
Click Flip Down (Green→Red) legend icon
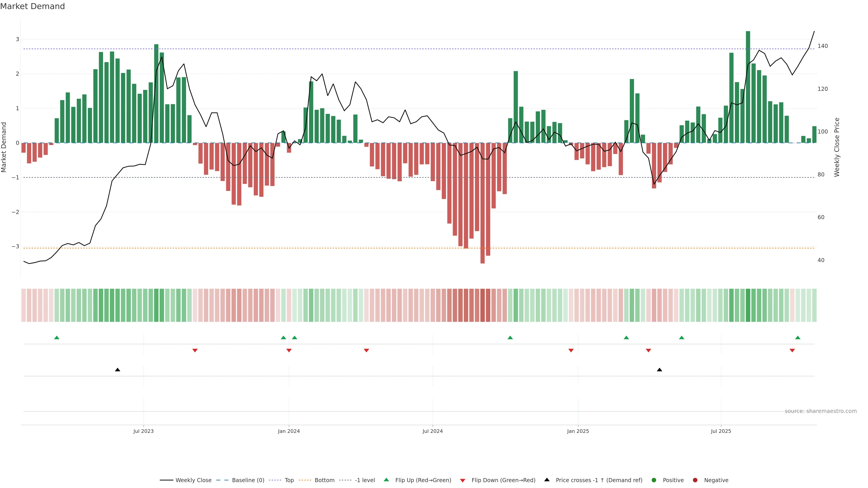point(463,481)
